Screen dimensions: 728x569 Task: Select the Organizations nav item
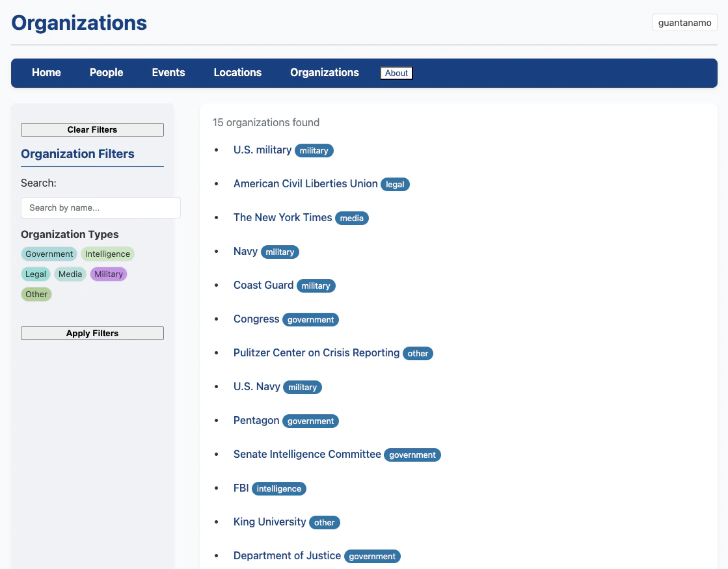(x=324, y=72)
